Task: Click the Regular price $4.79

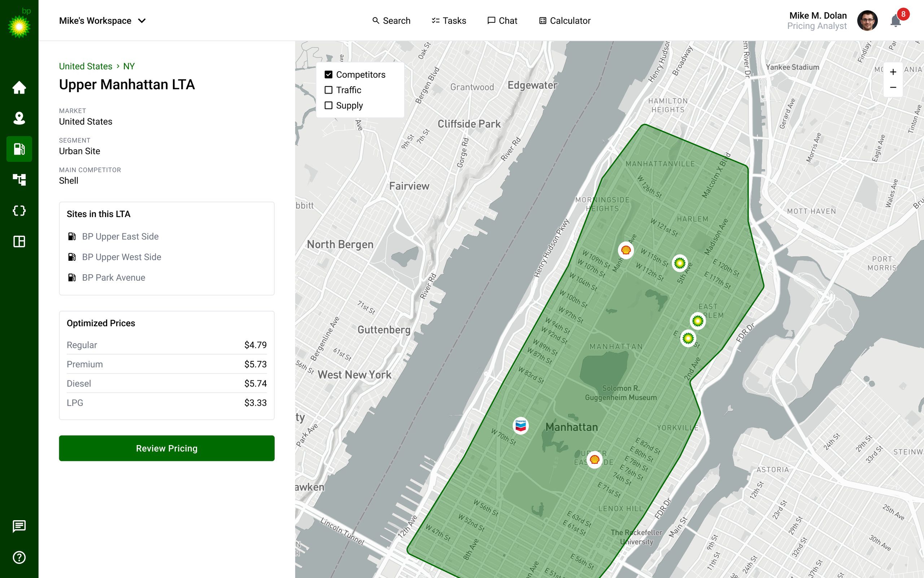Action: [x=256, y=345]
